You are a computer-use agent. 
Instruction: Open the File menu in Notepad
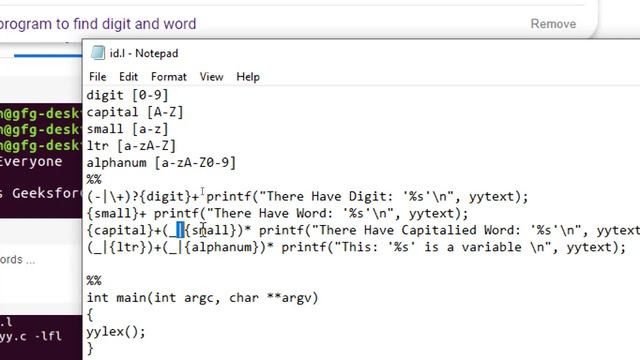point(98,77)
